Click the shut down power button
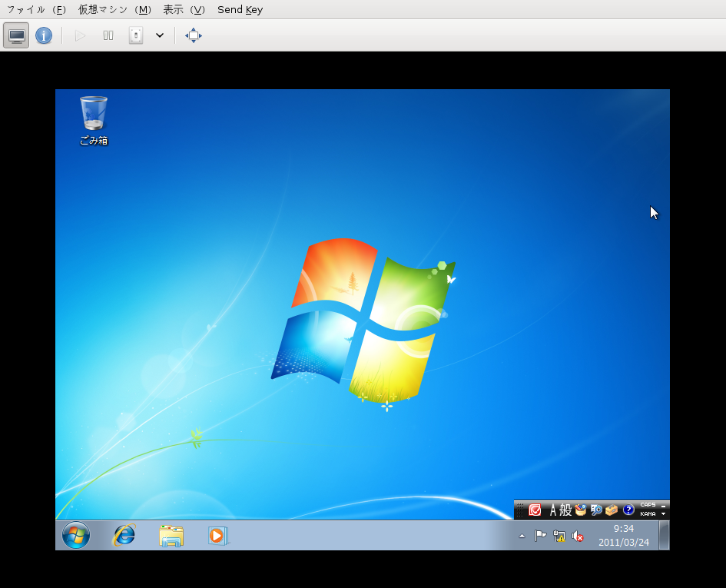 pos(136,35)
